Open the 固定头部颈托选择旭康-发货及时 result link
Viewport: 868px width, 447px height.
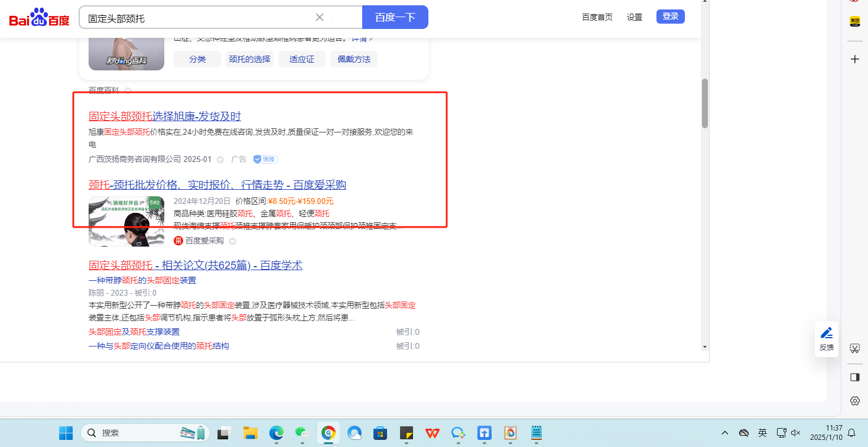(x=165, y=116)
